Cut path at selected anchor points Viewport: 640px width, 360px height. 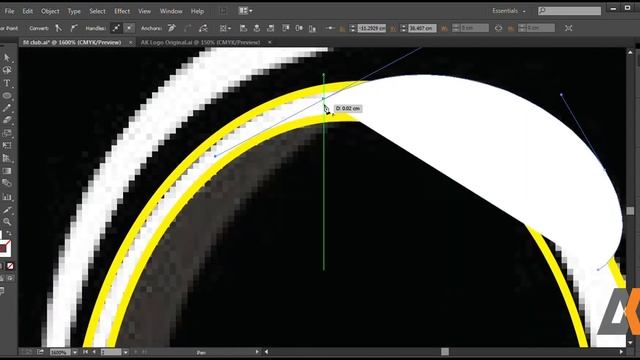[203, 28]
